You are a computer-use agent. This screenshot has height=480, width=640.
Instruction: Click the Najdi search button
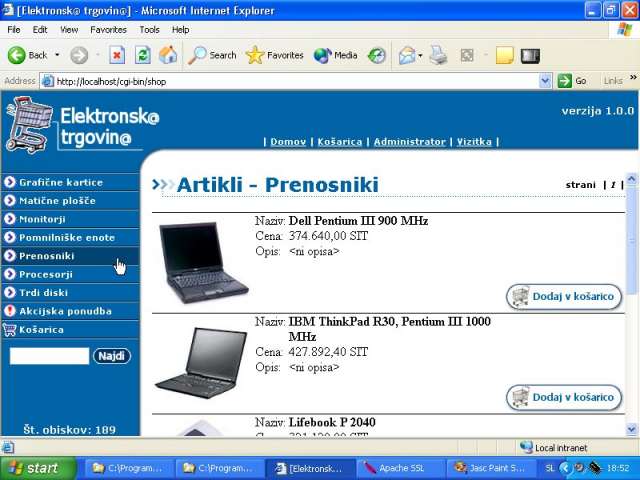coord(111,356)
